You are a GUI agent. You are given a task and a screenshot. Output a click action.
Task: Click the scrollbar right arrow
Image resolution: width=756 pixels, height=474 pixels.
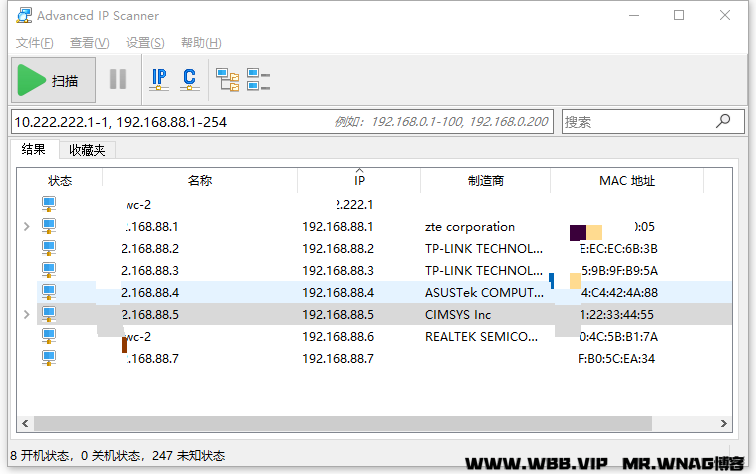(724, 423)
